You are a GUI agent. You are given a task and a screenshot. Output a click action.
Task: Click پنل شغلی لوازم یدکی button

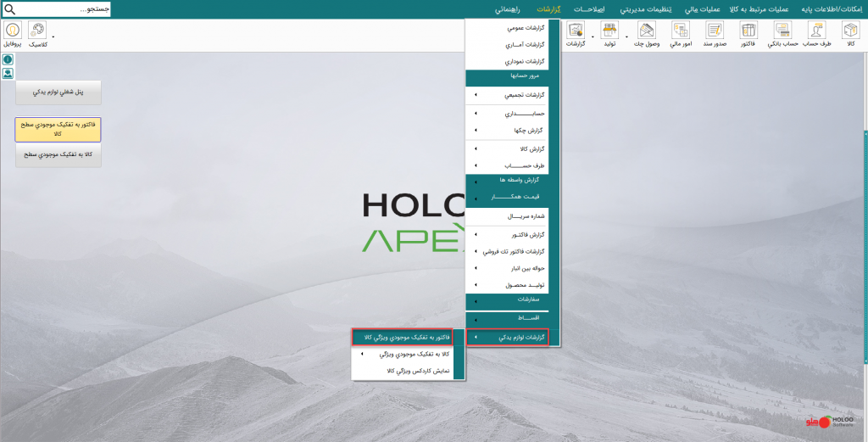coord(58,92)
